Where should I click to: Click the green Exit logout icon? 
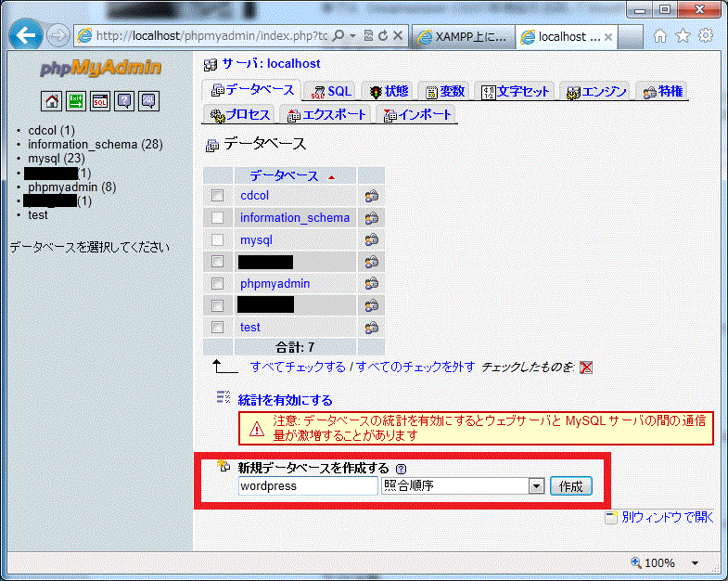click(76, 101)
